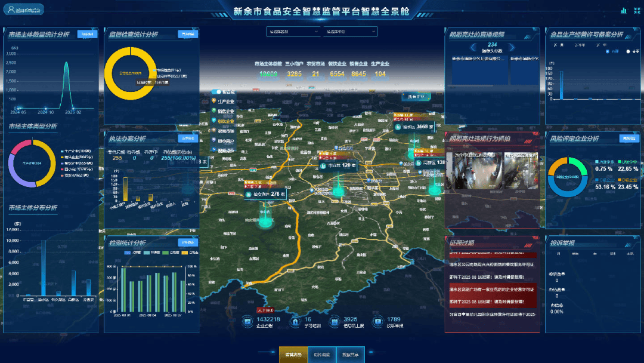Select the highlighted yellow tab at the bottom
The width and height of the screenshot is (644, 363).
click(x=293, y=355)
